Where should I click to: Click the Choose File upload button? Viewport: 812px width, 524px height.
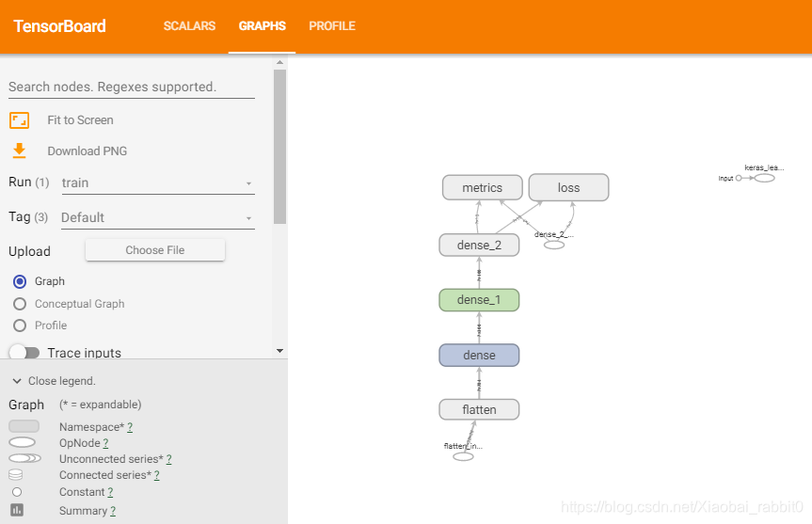[x=155, y=250]
